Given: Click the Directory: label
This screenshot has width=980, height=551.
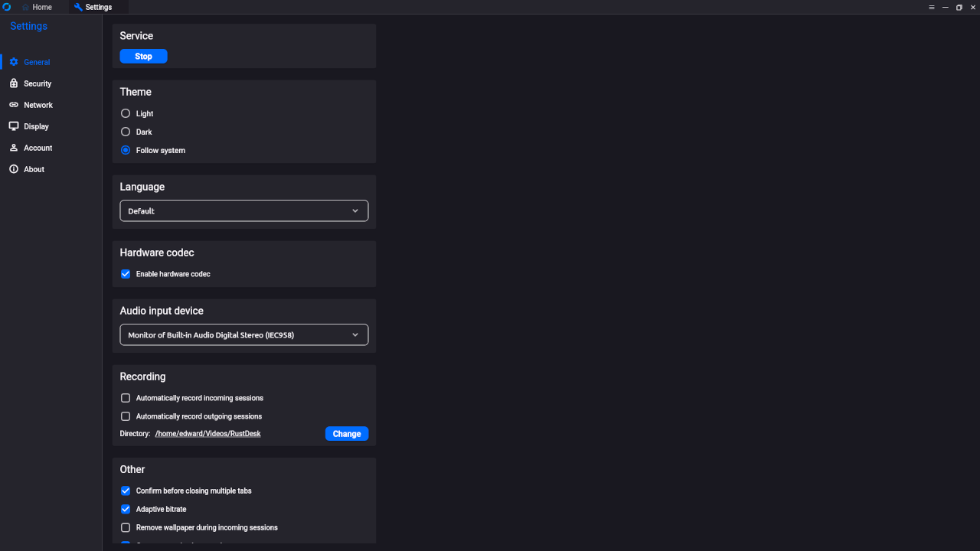Looking at the screenshot, I should pyautogui.click(x=135, y=434).
